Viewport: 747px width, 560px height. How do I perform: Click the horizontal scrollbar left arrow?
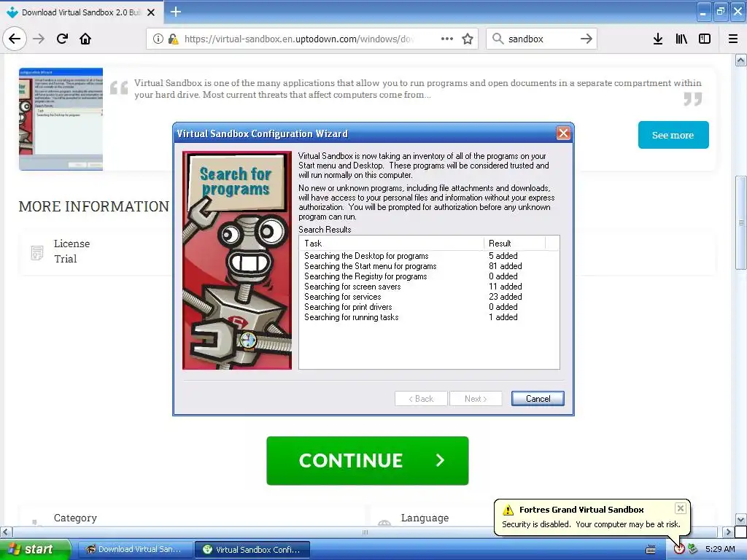pos(6,532)
